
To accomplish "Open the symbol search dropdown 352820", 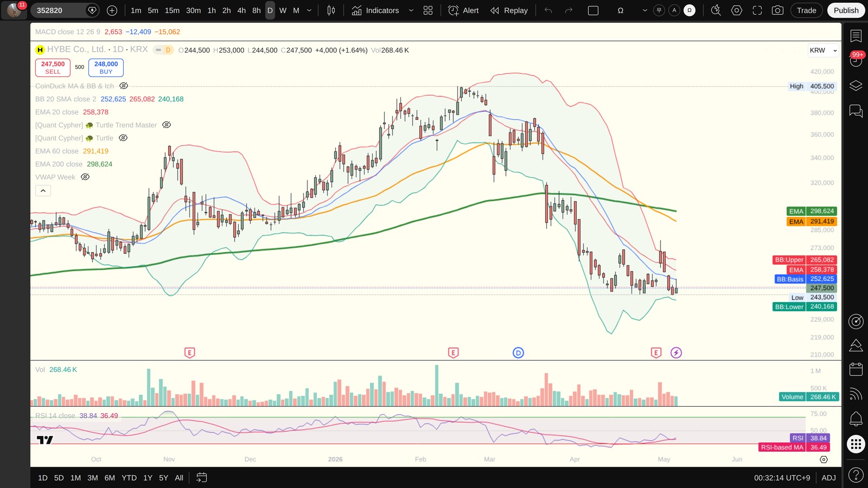I will coord(65,10).
